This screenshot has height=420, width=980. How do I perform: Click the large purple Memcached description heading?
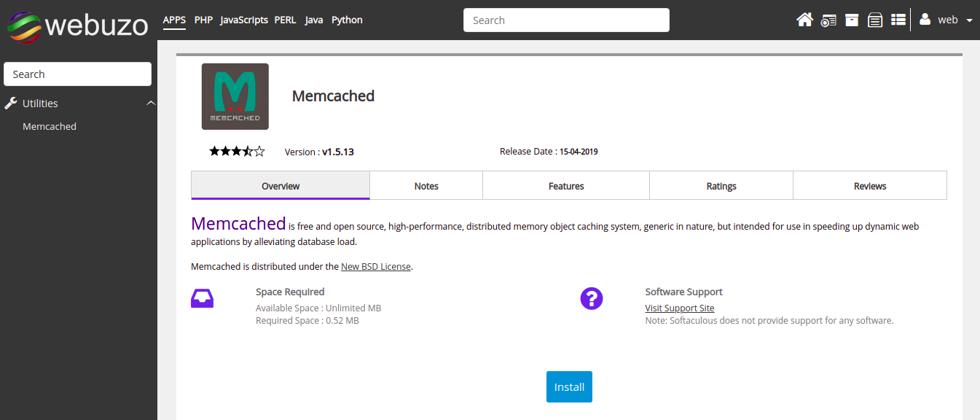(x=238, y=222)
